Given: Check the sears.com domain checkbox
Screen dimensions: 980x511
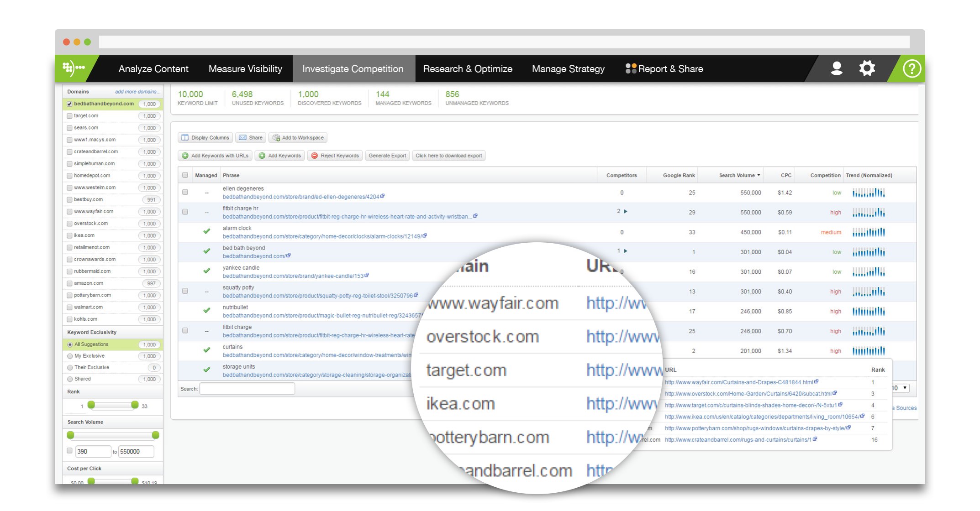Looking at the screenshot, I should (70, 128).
